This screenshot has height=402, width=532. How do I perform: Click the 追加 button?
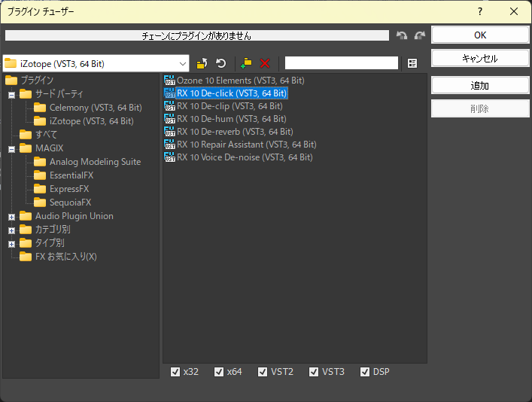480,85
